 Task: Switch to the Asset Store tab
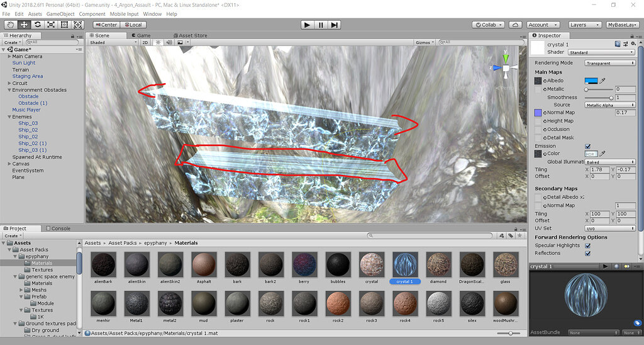coord(190,35)
